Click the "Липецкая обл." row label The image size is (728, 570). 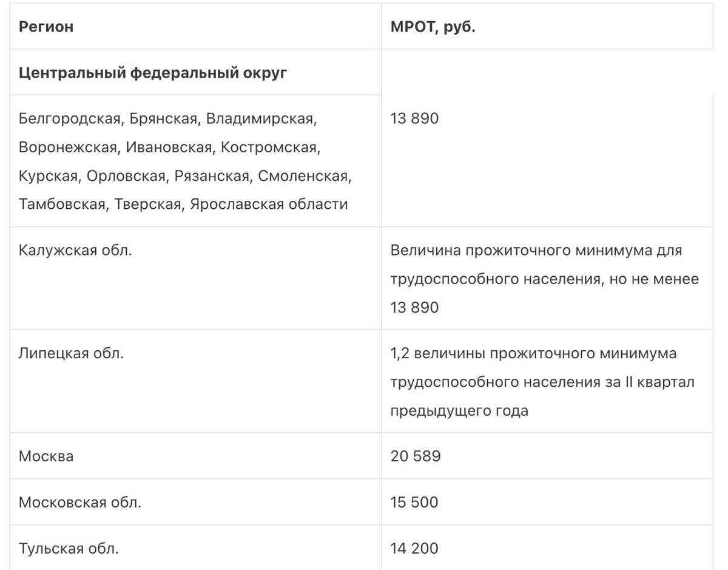pyautogui.click(x=71, y=353)
